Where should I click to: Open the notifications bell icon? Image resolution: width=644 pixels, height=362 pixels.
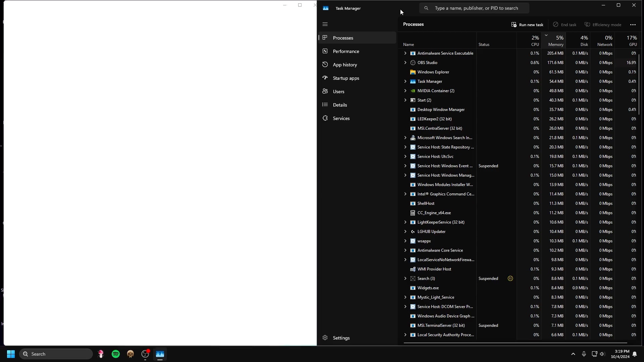(x=635, y=354)
